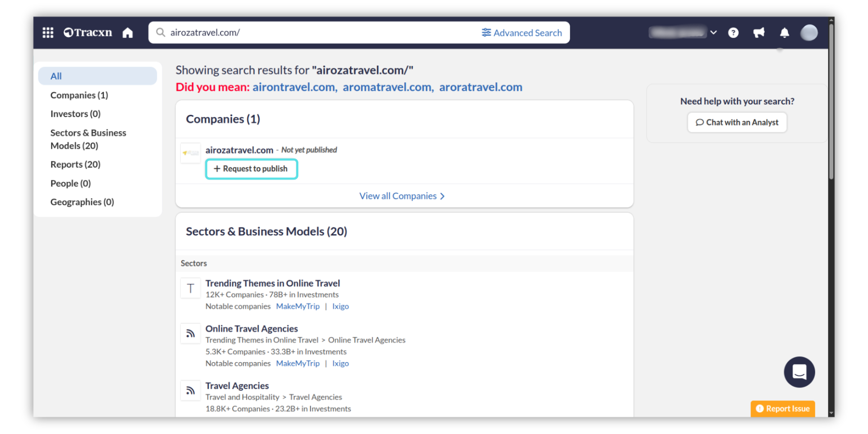The height and width of the screenshot is (434, 868).
Task: Expand the account dropdown chevron
Action: 713,33
